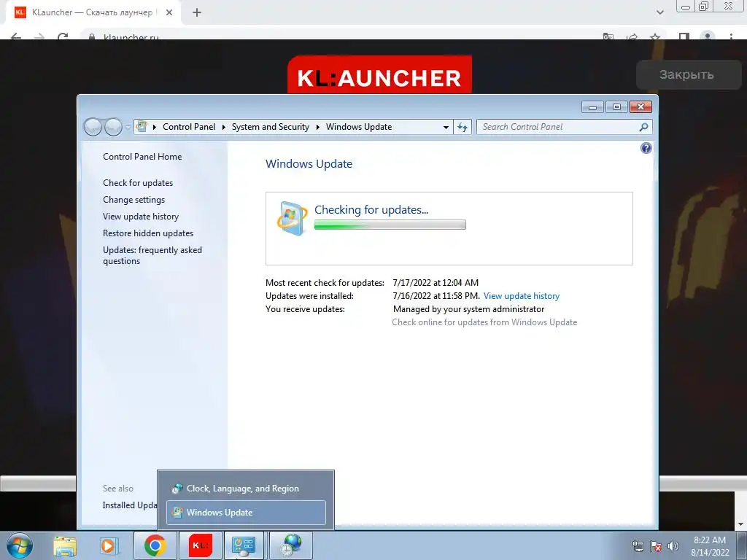The width and height of the screenshot is (747, 560).
Task: Click the Checking for updates progress bar
Action: pos(390,225)
